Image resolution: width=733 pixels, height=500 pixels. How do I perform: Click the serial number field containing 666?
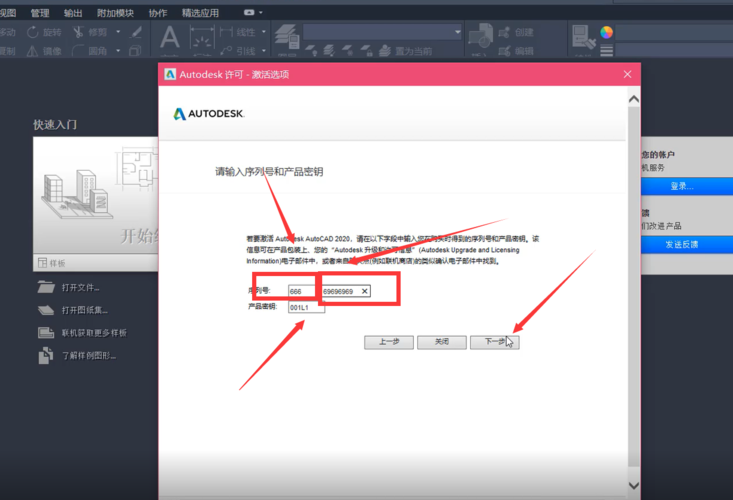[302, 291]
